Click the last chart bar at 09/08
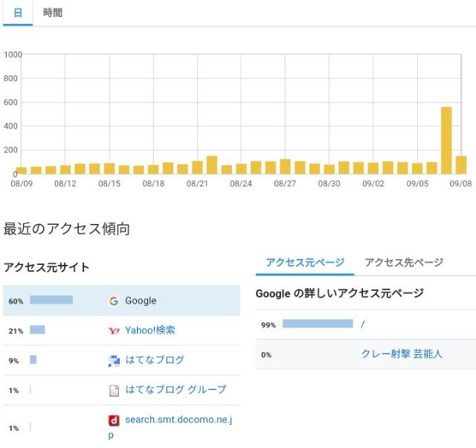The image size is (476, 448). tap(461, 165)
